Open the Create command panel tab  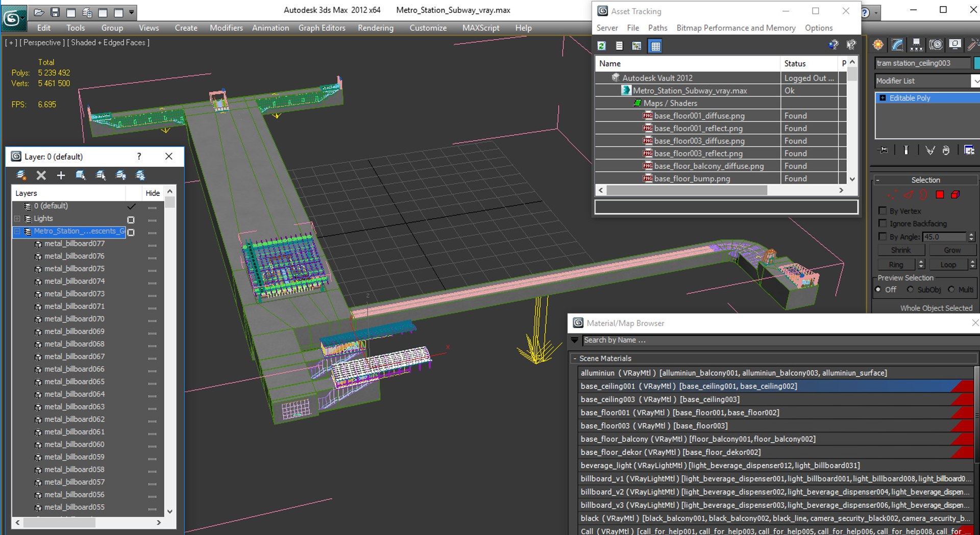tap(878, 45)
